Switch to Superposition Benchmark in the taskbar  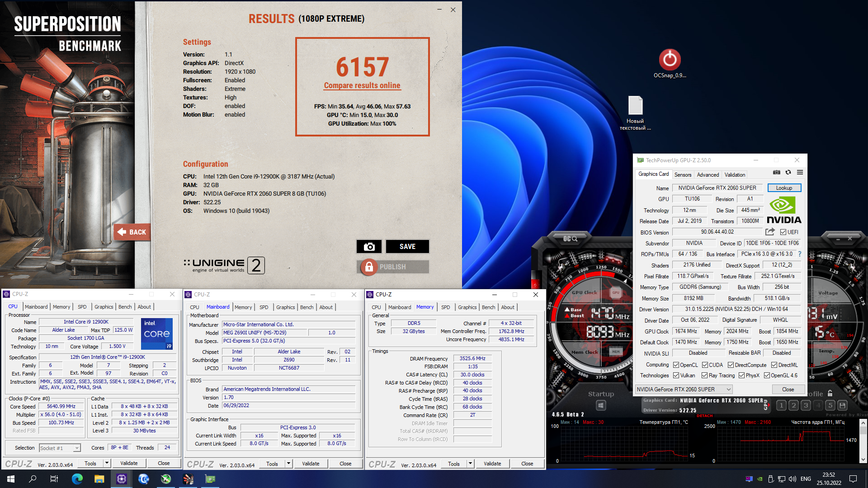coord(188,479)
